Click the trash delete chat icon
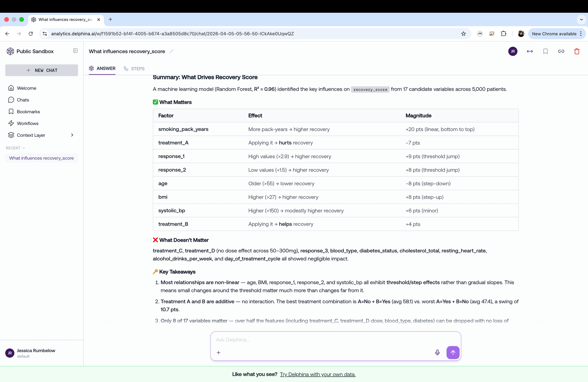Image resolution: width=588 pixels, height=382 pixels. pos(577,51)
